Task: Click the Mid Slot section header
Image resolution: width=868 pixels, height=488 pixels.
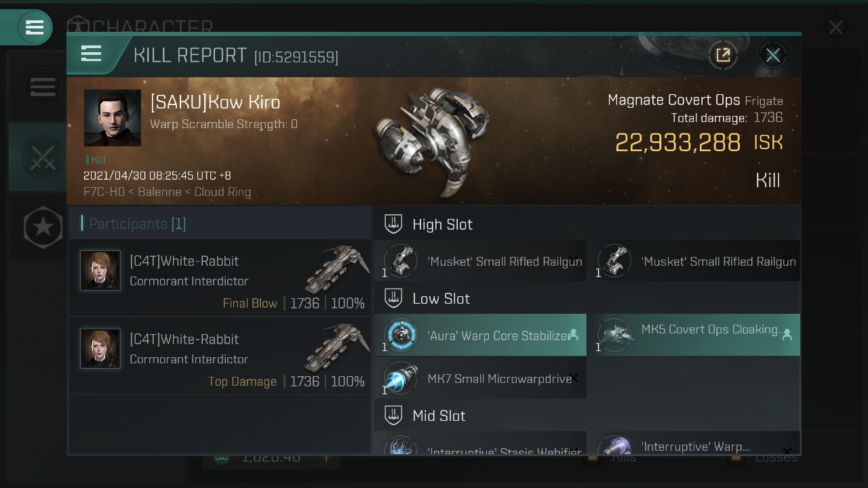Action: coord(439,415)
